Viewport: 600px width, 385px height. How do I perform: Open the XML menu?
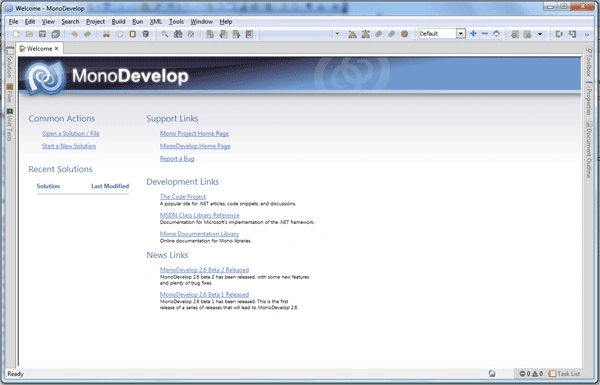(x=156, y=22)
